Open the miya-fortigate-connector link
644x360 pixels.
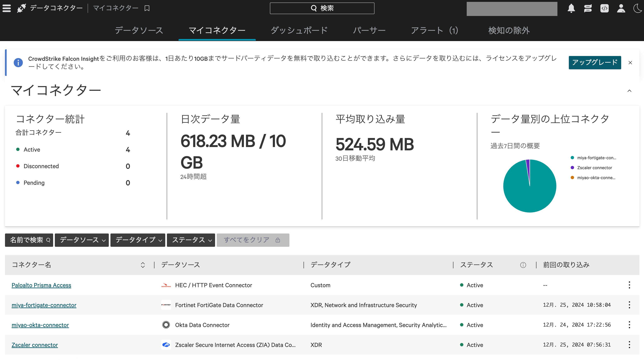pyautogui.click(x=44, y=305)
